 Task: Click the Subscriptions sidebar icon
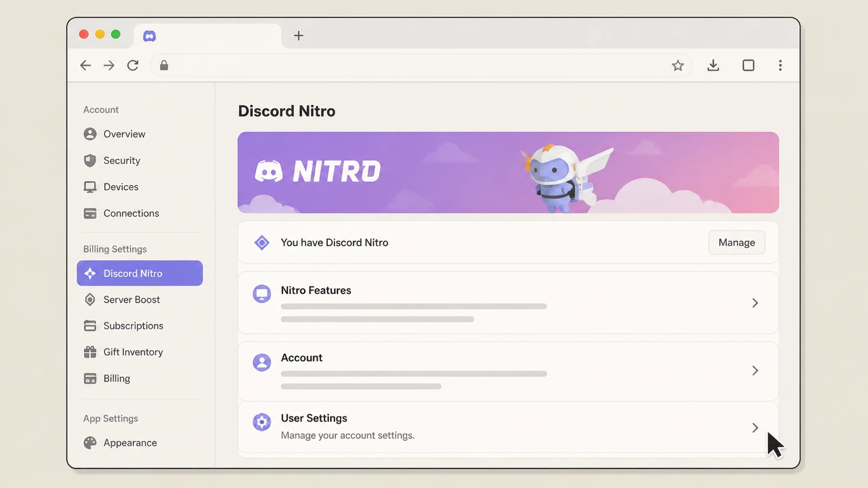tap(90, 326)
